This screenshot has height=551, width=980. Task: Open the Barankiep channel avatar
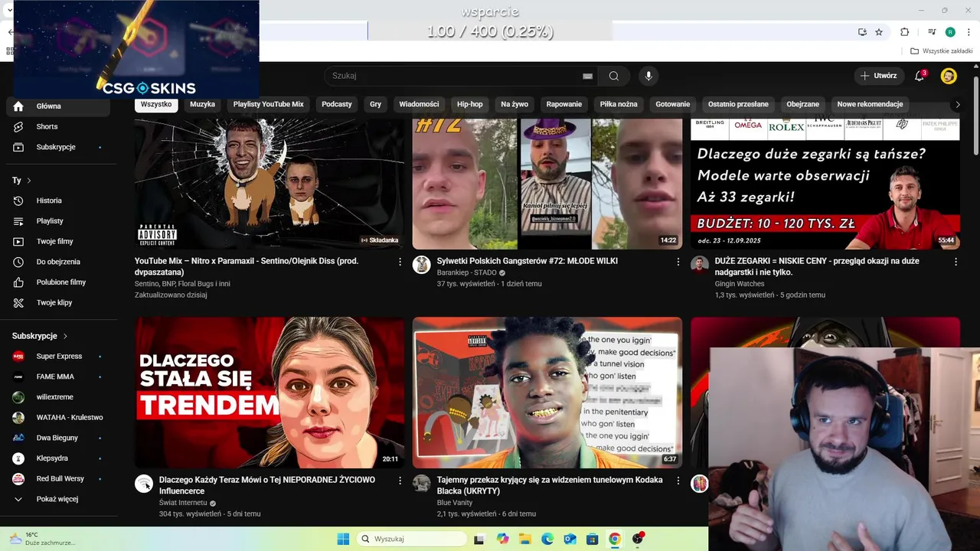pyautogui.click(x=421, y=265)
